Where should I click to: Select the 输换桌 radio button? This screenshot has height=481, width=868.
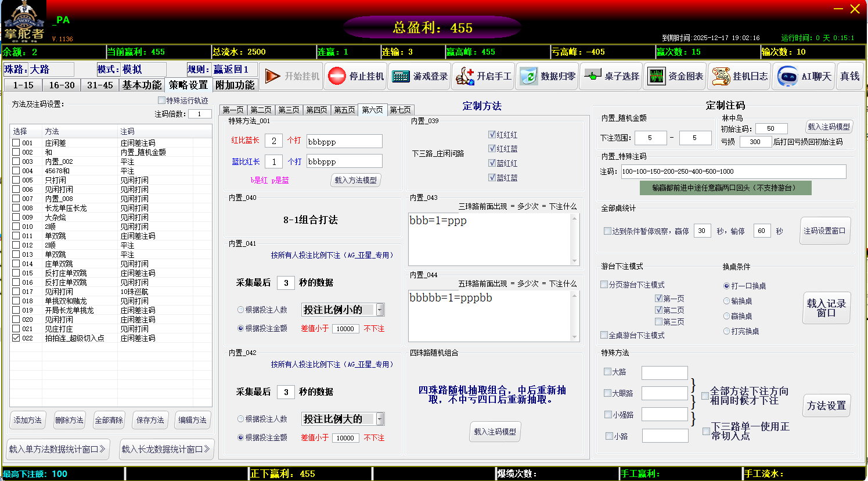pyautogui.click(x=726, y=301)
